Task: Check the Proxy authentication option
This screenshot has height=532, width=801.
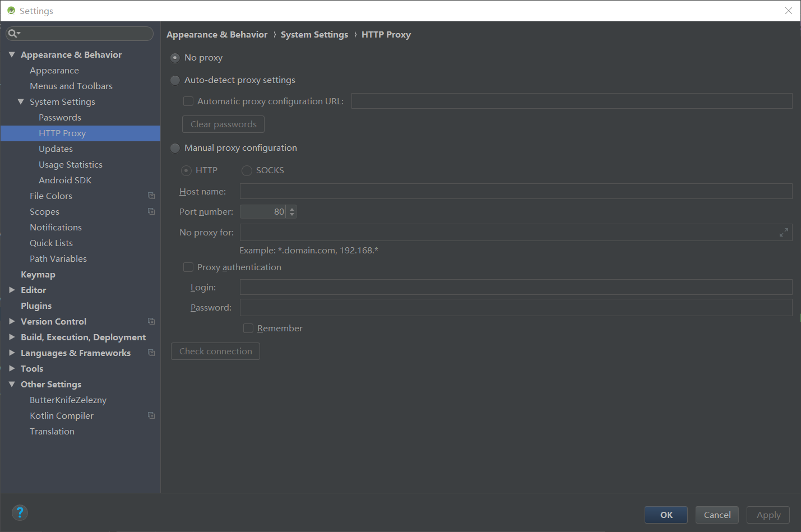Action: point(188,267)
